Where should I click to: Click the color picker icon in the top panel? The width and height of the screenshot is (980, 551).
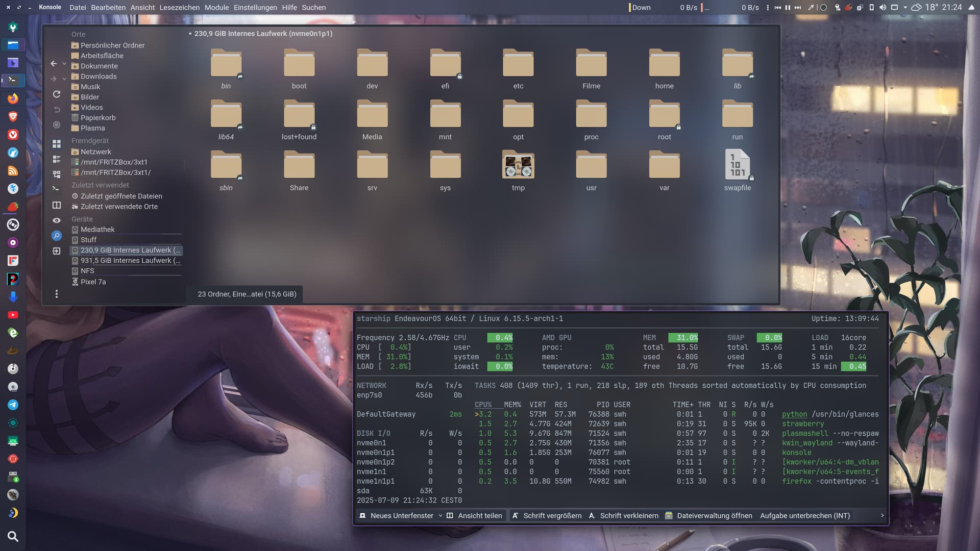(811, 8)
